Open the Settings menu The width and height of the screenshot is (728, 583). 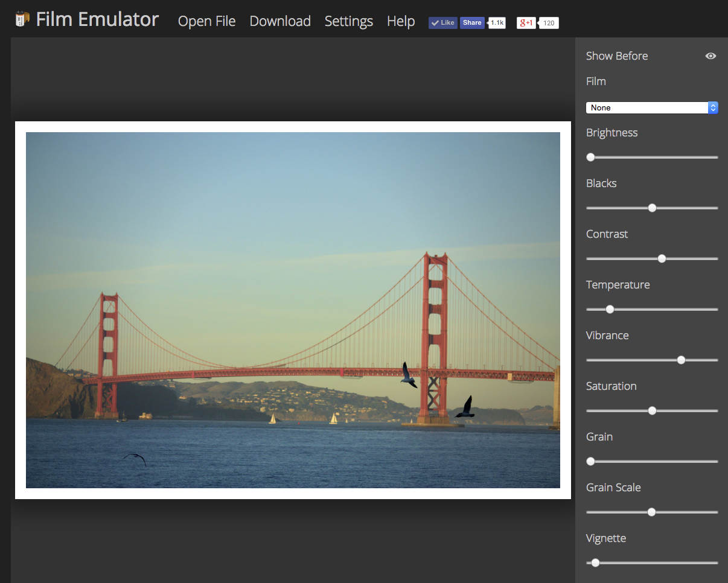coord(348,21)
